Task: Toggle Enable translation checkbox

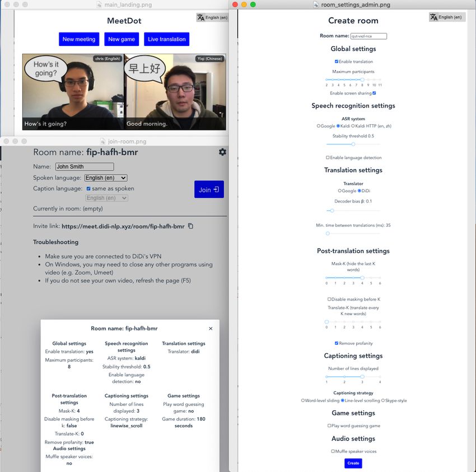Action: [x=337, y=62]
